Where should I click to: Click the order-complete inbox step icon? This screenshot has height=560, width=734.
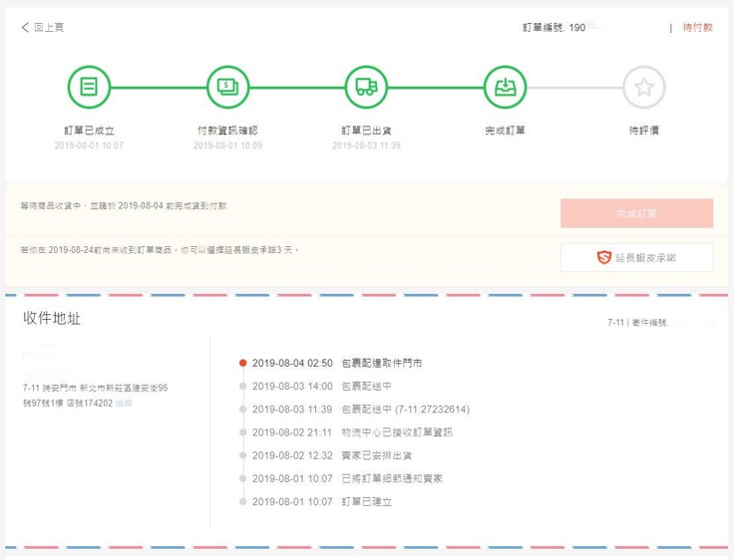coord(505,87)
